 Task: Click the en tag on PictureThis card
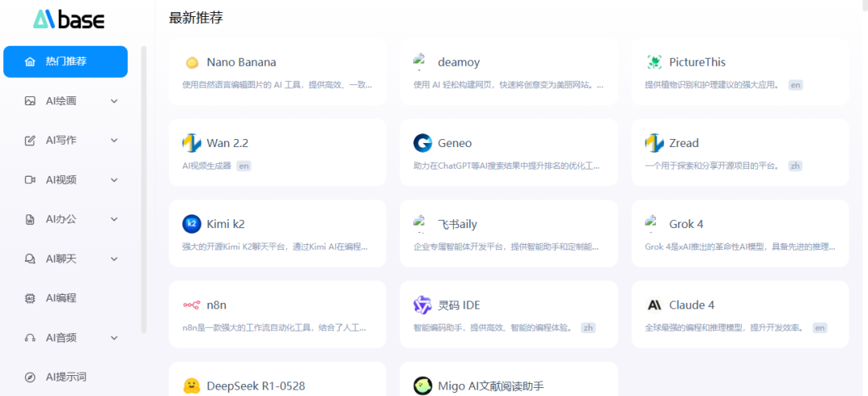[796, 85]
